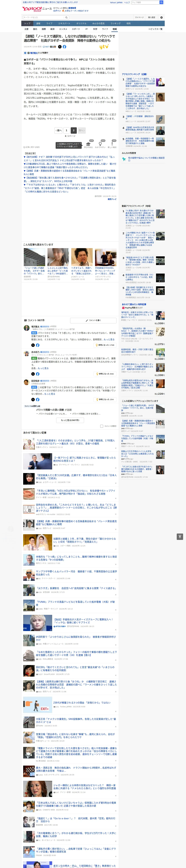186x868 pixels.
Task: Click the コメントを書く button
Action: 93,320
